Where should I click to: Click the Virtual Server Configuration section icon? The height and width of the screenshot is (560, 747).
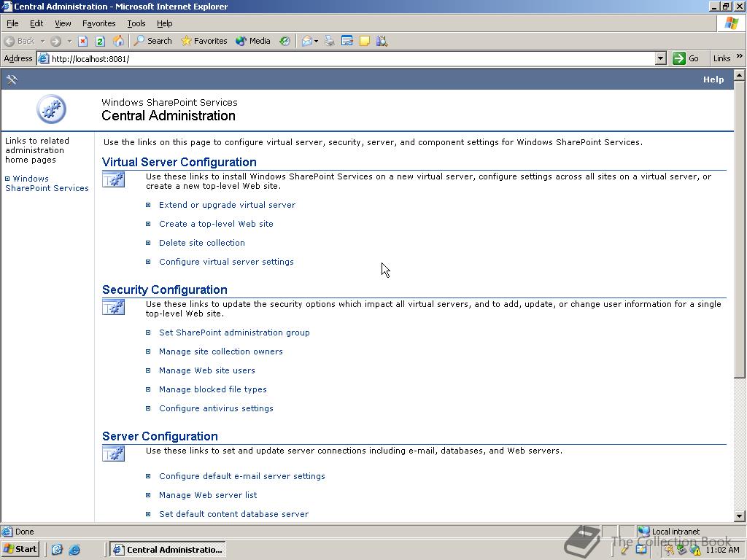pyautogui.click(x=113, y=179)
